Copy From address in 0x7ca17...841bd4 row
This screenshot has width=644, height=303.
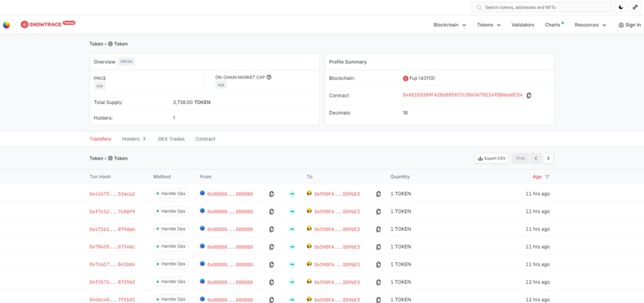pos(272,265)
